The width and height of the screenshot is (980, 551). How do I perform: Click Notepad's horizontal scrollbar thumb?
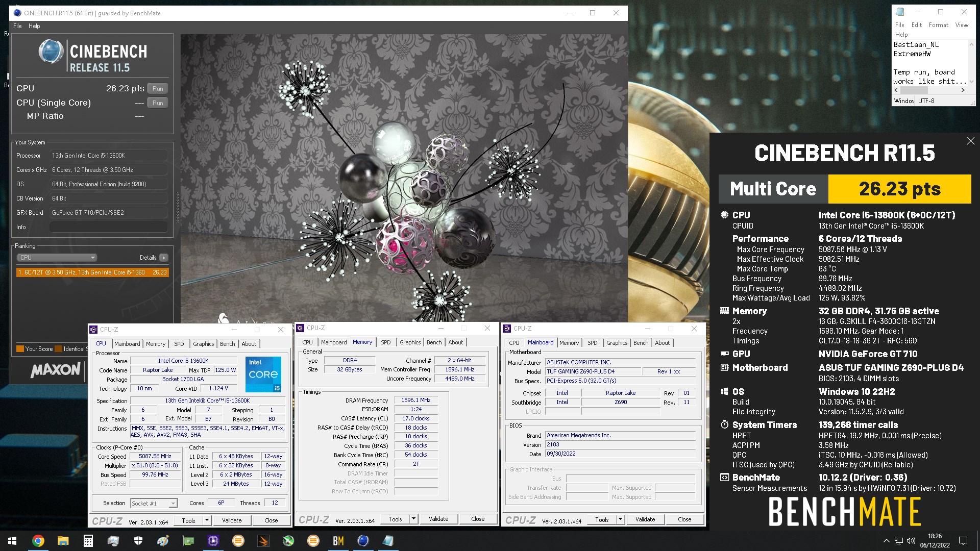[x=913, y=90]
